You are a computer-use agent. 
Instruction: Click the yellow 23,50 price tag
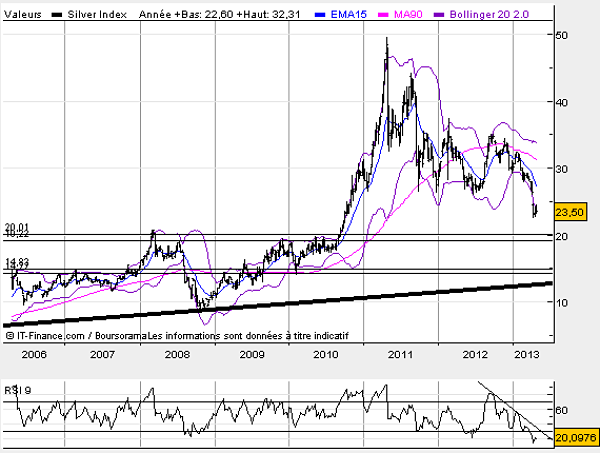[570, 211]
